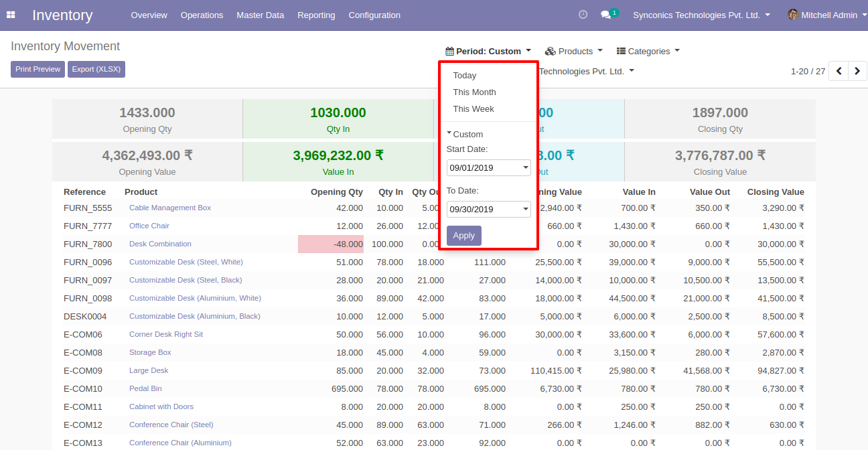This screenshot has height=450, width=868.
Task: Click the cubes icon beside Products
Action: [550, 51]
